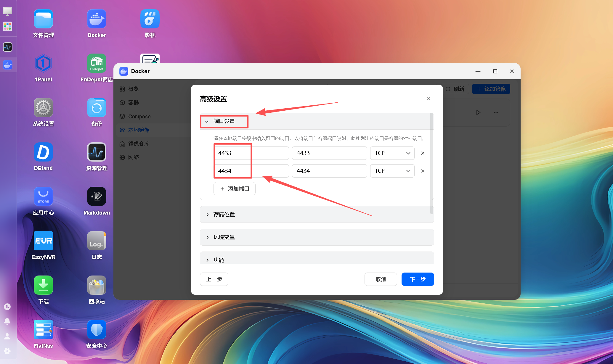
Task: Open the 系统设置 system settings icon
Action: 43,108
